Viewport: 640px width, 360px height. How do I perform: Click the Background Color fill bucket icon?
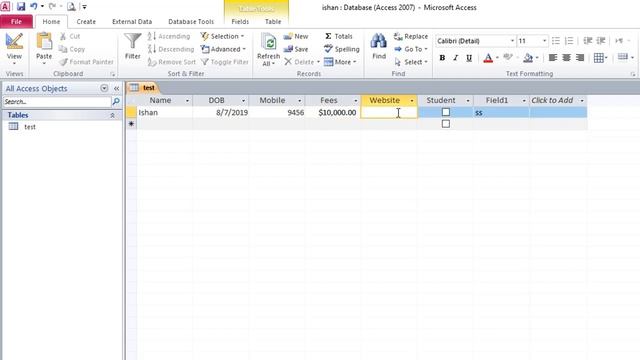528,58
